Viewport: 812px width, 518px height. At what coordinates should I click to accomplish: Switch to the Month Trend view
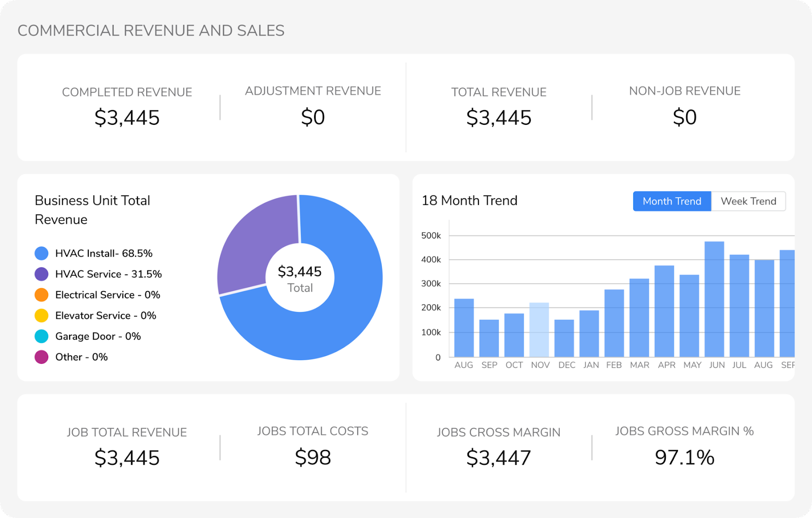coord(671,201)
